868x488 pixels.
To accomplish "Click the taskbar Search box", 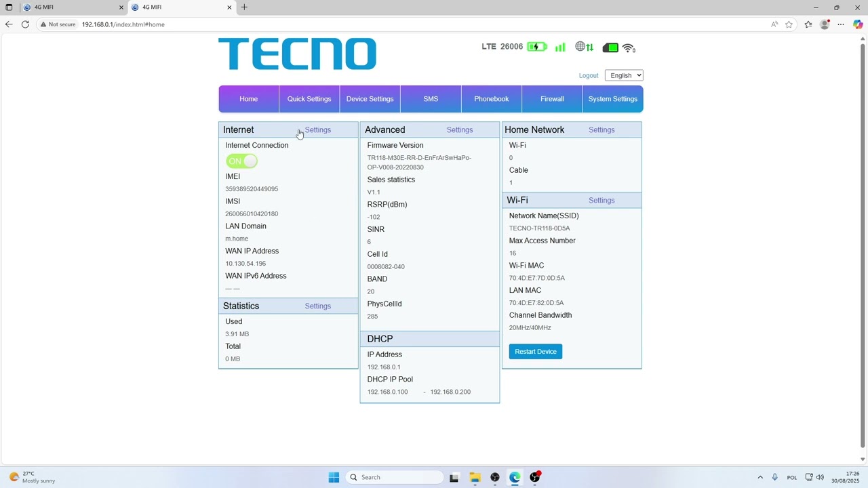I will [394, 477].
